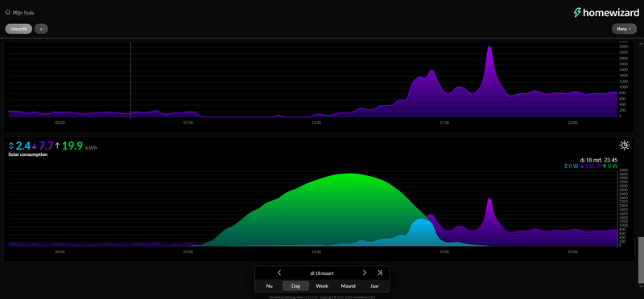644x299 pixels.
Task: Click the purple down-arrow import icon
Action: point(35,145)
